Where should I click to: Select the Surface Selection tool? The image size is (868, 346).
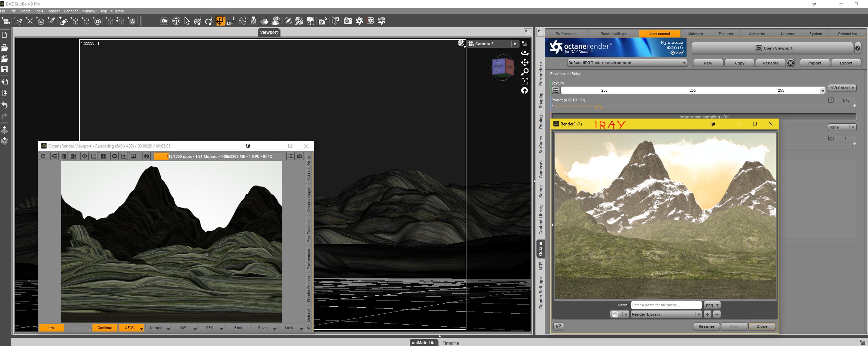(x=265, y=21)
